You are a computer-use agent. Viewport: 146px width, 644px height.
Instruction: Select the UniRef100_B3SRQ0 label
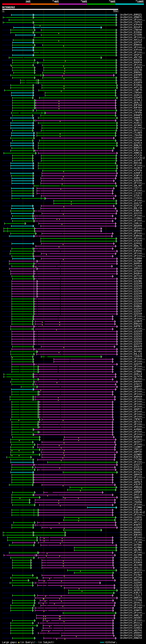[x=131, y=32]
